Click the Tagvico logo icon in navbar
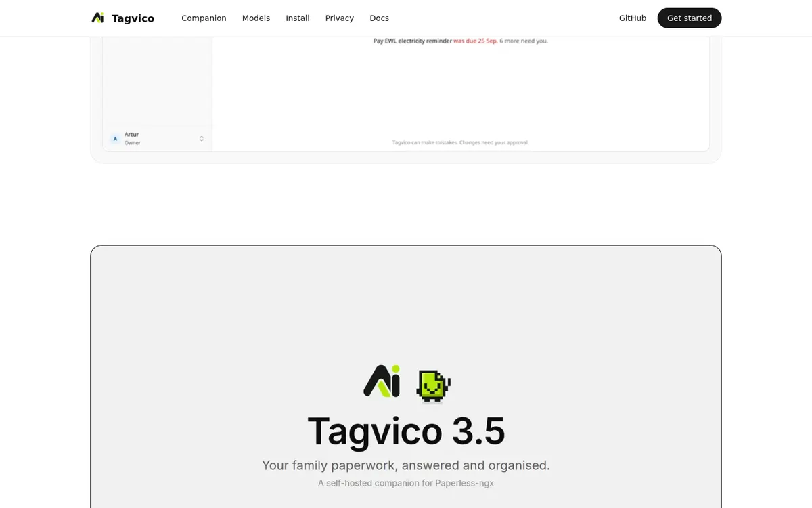Viewport: 812px width, 508px height. coord(98,18)
